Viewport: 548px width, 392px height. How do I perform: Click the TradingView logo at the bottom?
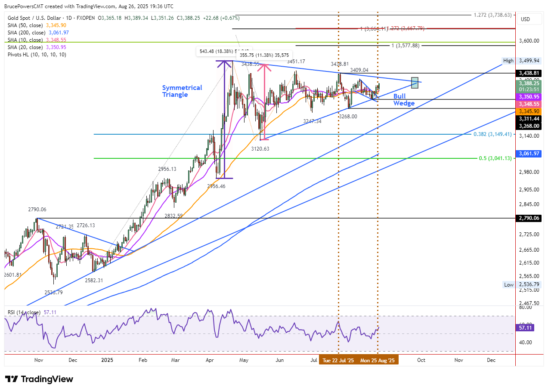point(39,379)
